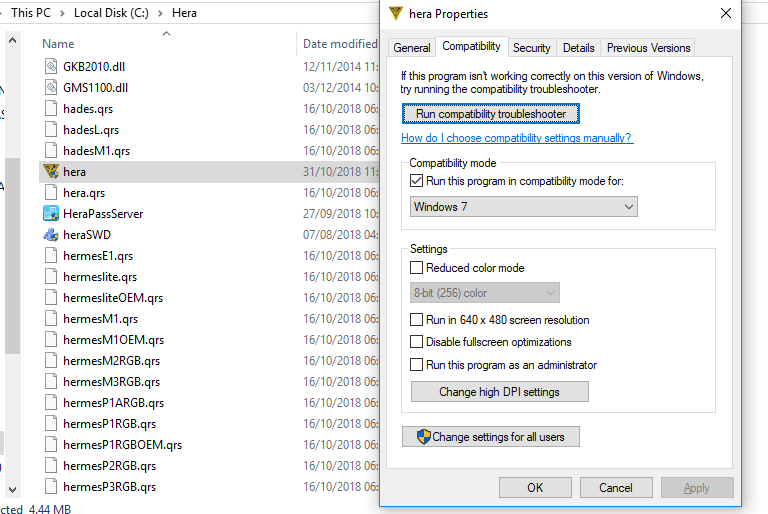Click Run compatibility troubleshooter button

(490, 114)
